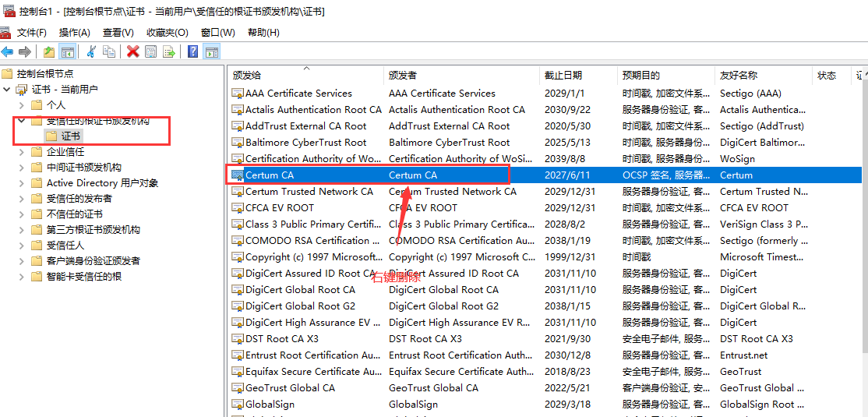Sort by the 截止日期 column header
868x417 pixels.
click(578, 76)
